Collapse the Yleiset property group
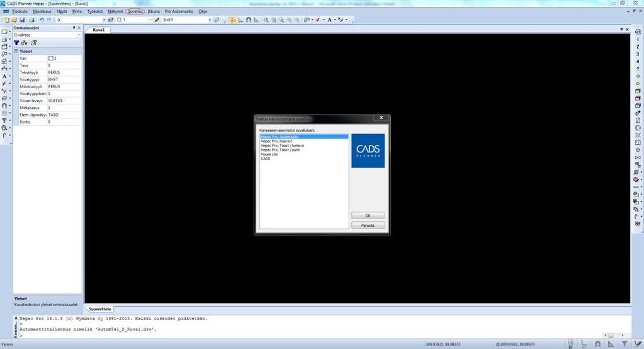The height and width of the screenshot is (349, 644). (x=16, y=51)
